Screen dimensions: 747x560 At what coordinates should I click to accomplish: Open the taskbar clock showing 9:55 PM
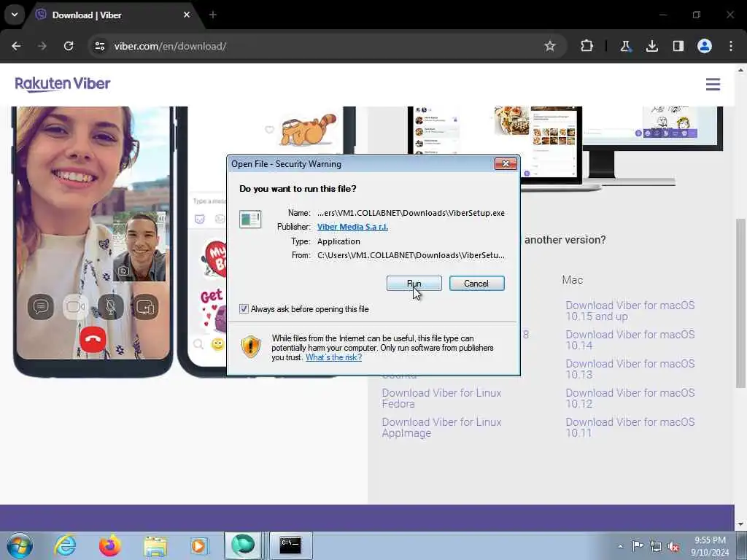pos(710,546)
